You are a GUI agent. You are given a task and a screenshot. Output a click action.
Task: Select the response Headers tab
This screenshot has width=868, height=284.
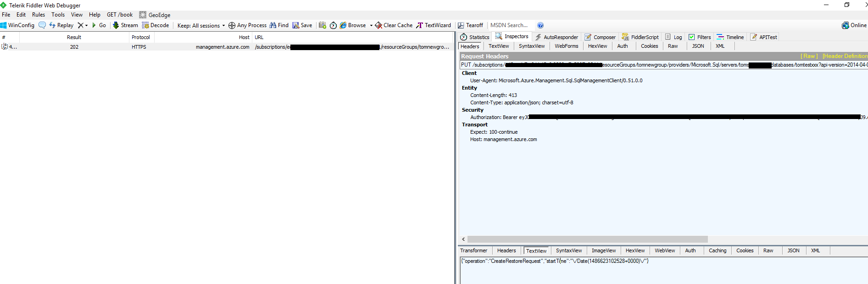(506, 250)
